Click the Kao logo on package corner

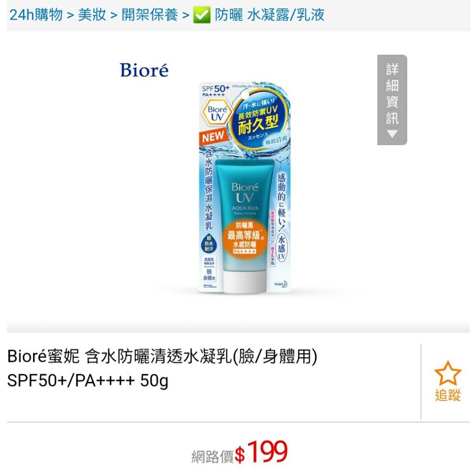coord(281,284)
